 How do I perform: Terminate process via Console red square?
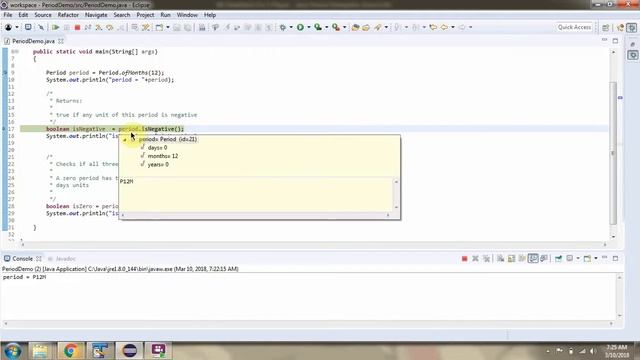pos(464,258)
